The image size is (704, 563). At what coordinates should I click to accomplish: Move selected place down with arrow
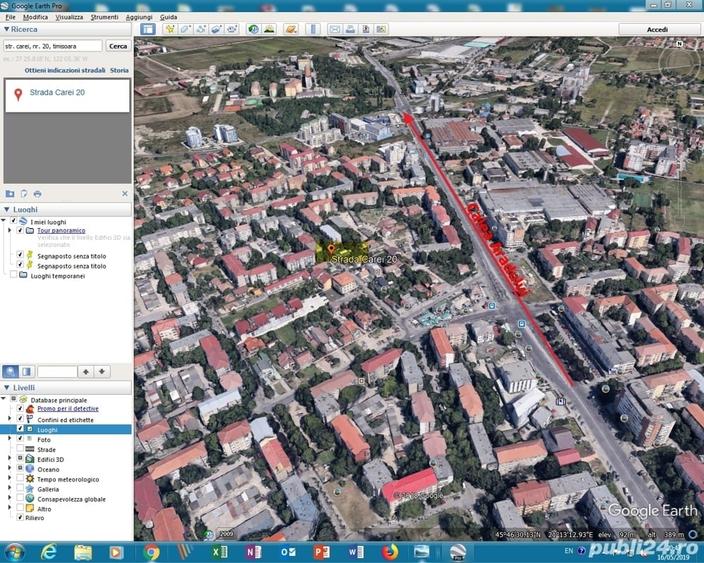102,372
